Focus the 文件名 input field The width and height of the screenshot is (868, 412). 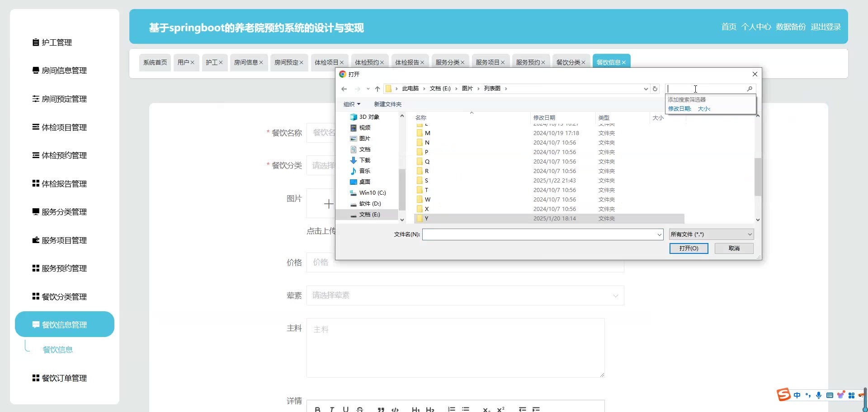(x=539, y=234)
